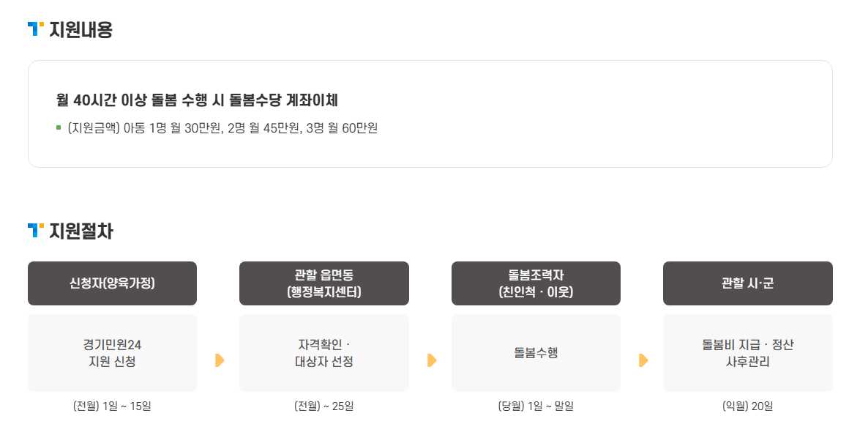The height and width of the screenshot is (446, 868).
Task: Click the arrow after 자격확인 · 대상자 선정
Action: (432, 360)
